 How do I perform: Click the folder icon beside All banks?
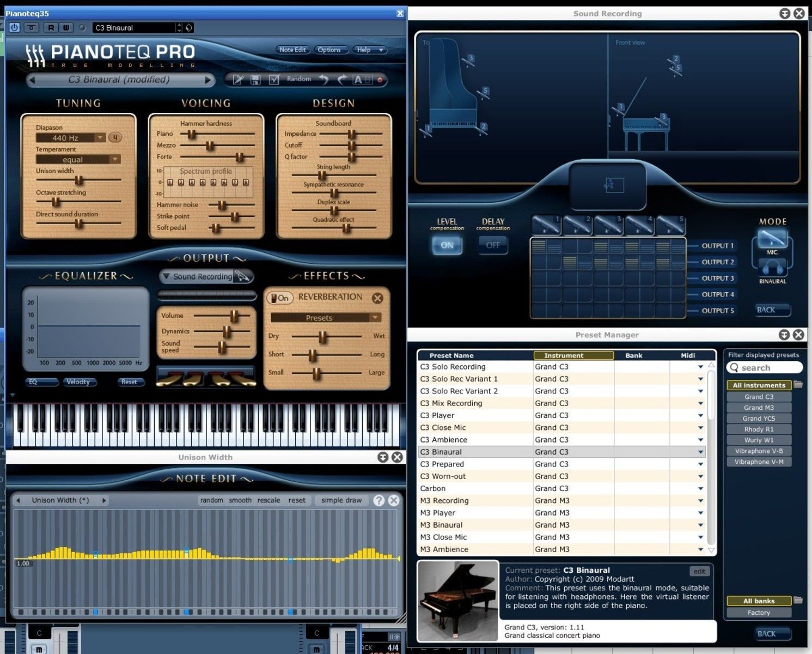(798, 601)
